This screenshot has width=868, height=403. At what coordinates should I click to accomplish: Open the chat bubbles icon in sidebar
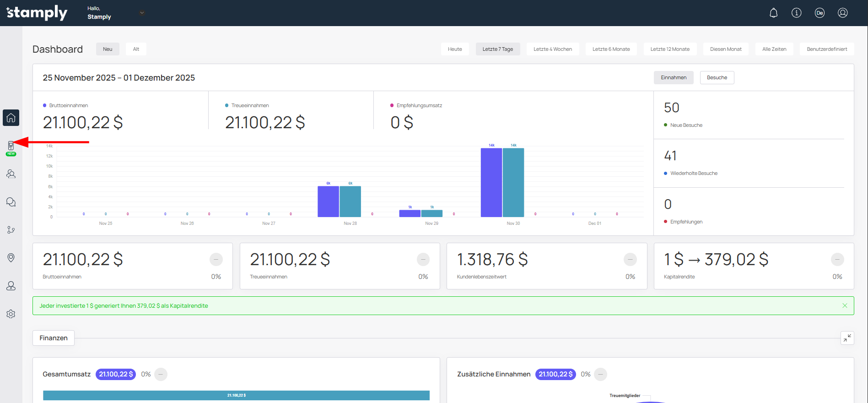click(x=11, y=202)
